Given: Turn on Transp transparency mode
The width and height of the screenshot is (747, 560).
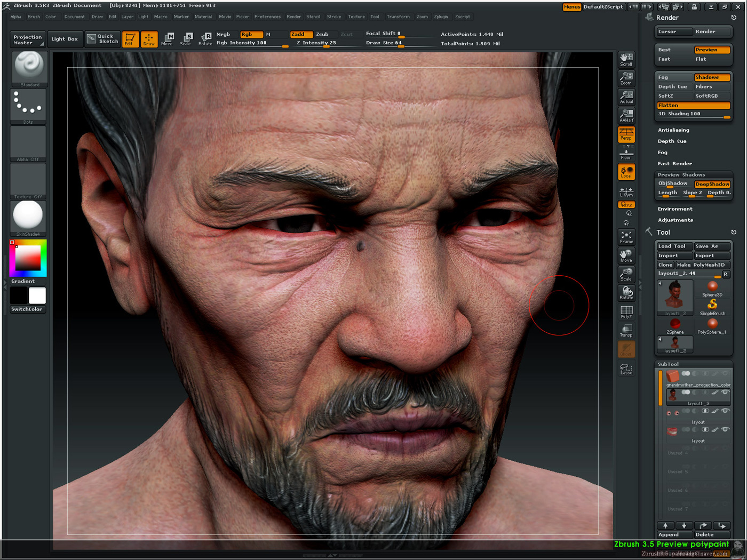Looking at the screenshot, I should point(626,330).
